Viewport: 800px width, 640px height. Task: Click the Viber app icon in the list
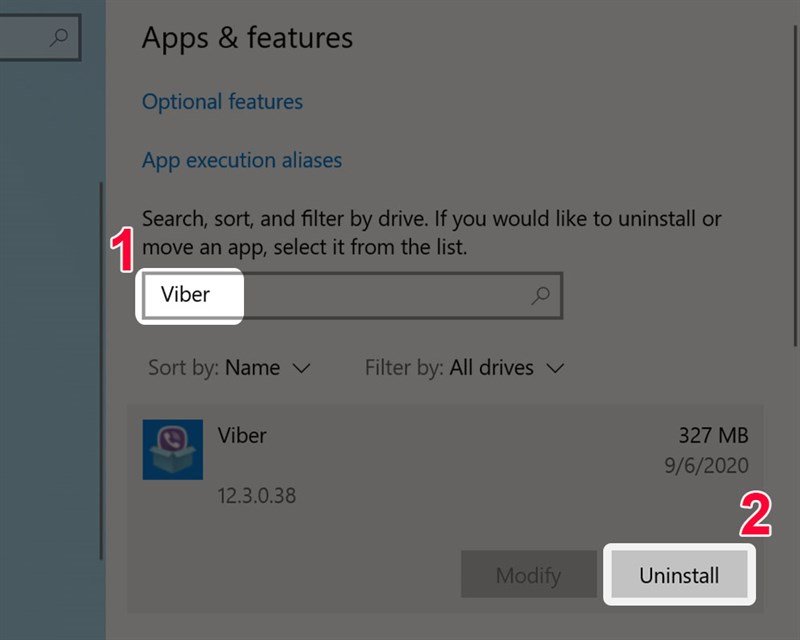tap(172, 449)
